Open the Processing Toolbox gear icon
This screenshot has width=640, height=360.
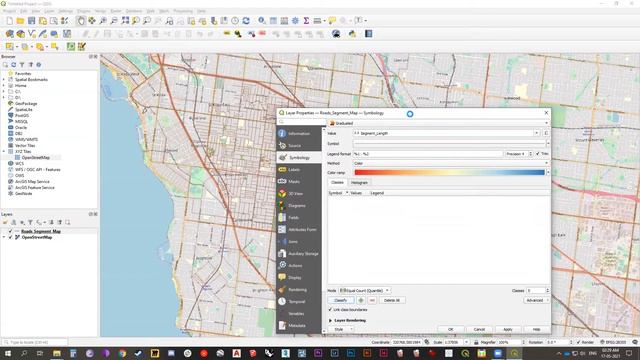295,21
